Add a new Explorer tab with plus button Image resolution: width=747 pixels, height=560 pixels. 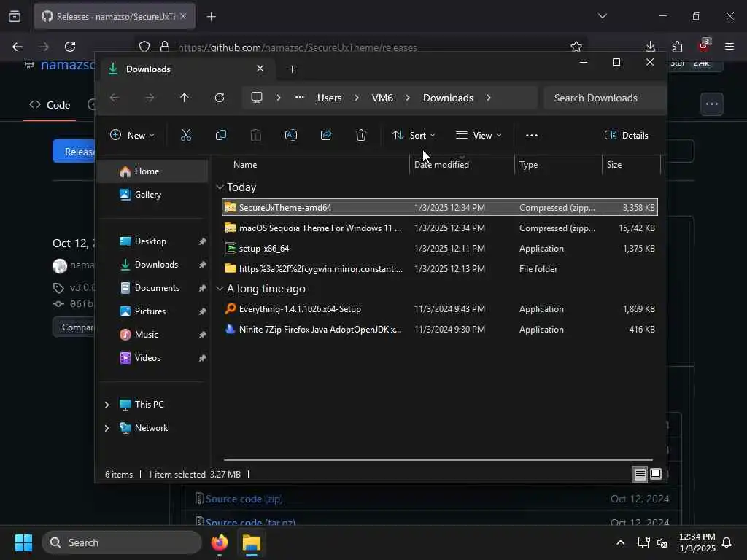pyautogui.click(x=292, y=69)
